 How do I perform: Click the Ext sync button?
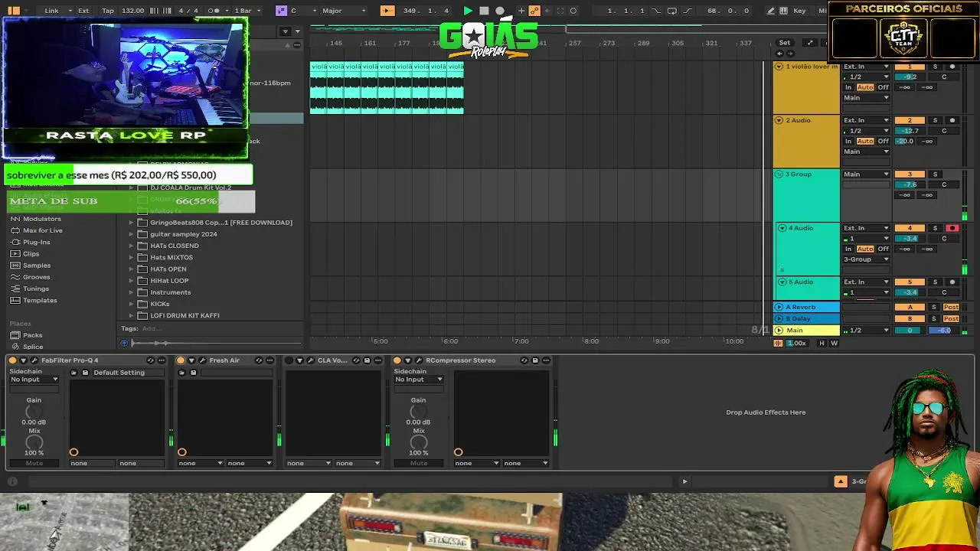click(x=83, y=11)
